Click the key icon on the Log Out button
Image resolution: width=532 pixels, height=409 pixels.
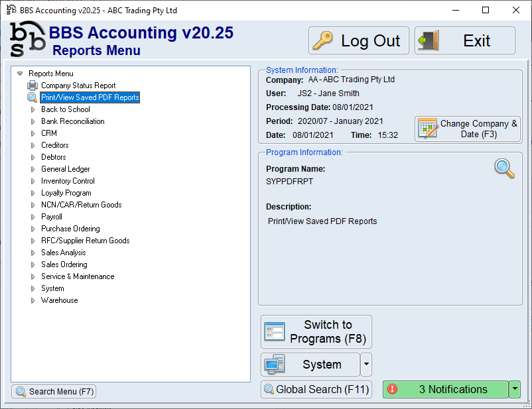click(x=324, y=40)
